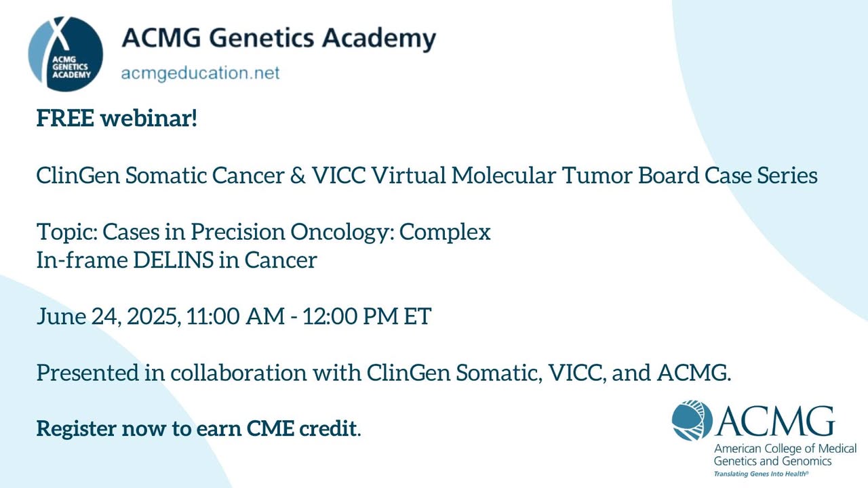Click the X symbol in the academy logo
The height and width of the screenshot is (488, 868).
pyautogui.click(x=60, y=33)
